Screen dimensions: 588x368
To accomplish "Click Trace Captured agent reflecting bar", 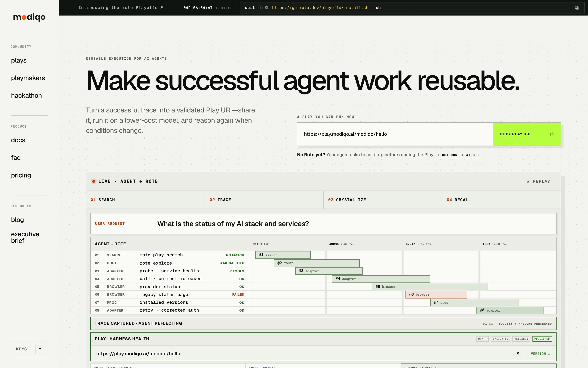I will click(x=323, y=323).
